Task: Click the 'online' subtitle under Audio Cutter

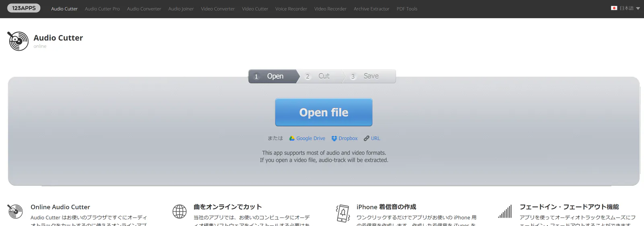Action: point(40,46)
